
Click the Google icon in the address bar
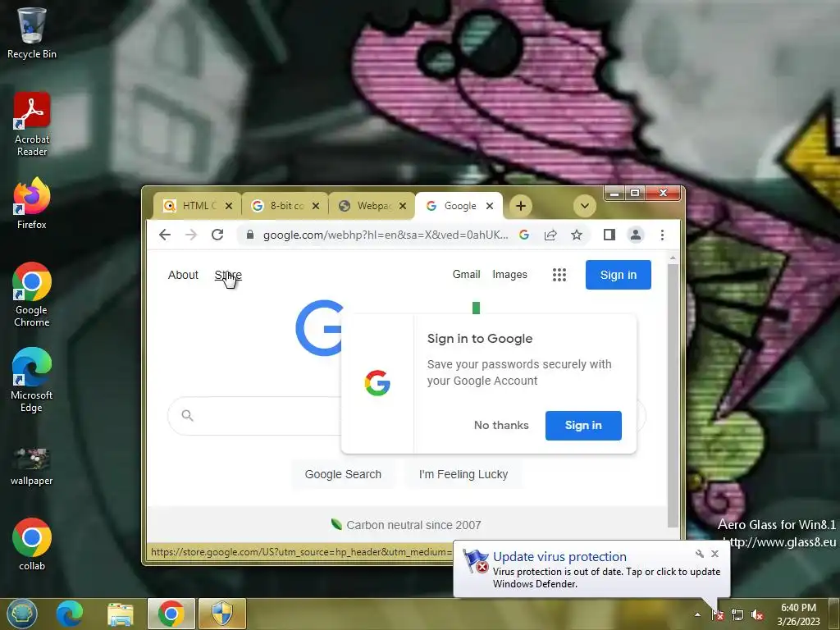(x=524, y=235)
